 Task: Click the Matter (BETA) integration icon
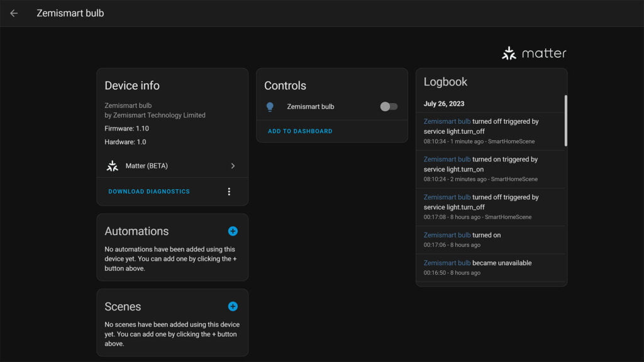pos(112,166)
